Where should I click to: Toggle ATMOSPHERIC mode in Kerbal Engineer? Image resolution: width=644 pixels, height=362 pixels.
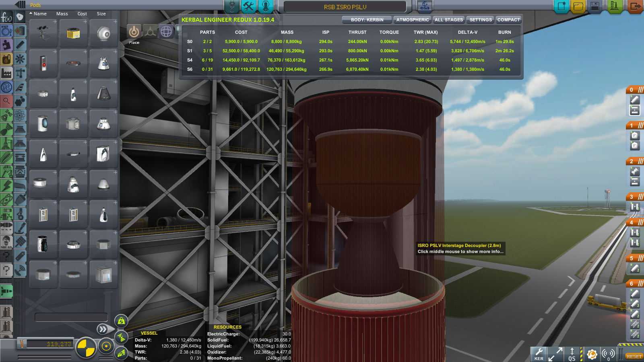click(x=412, y=20)
